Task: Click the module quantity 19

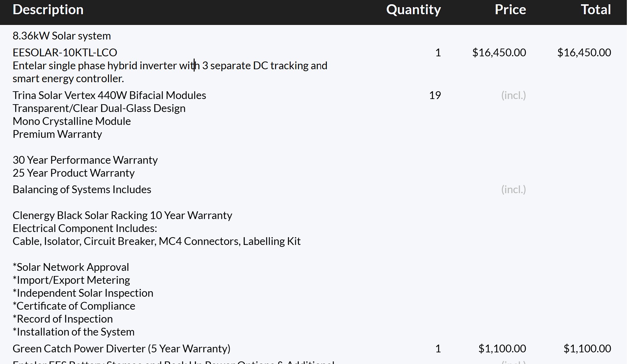Action: pos(435,95)
